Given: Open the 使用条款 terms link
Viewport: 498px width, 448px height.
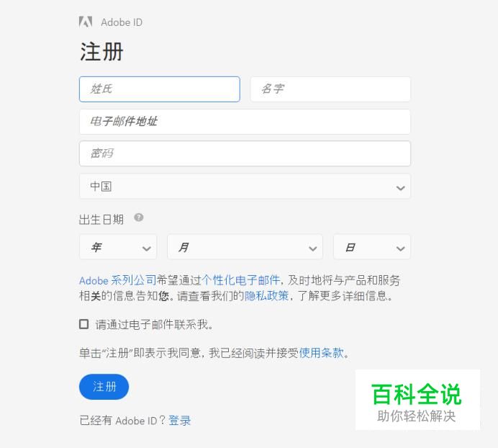Looking at the screenshot, I should [x=322, y=353].
